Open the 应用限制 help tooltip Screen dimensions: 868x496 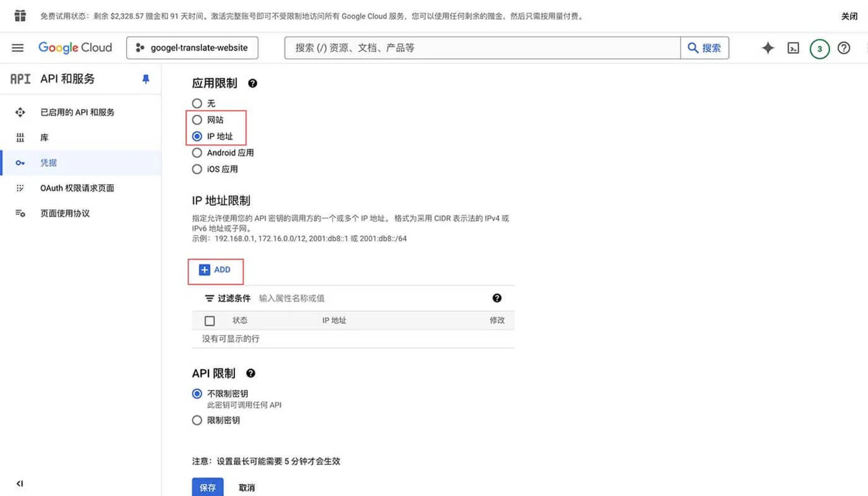point(252,82)
